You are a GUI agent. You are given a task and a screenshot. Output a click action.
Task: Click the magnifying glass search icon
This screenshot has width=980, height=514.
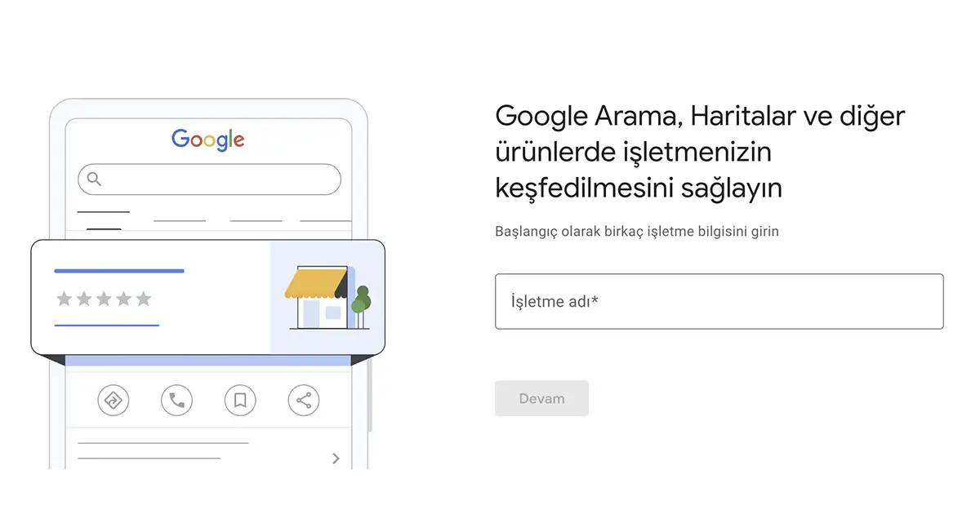(x=94, y=179)
